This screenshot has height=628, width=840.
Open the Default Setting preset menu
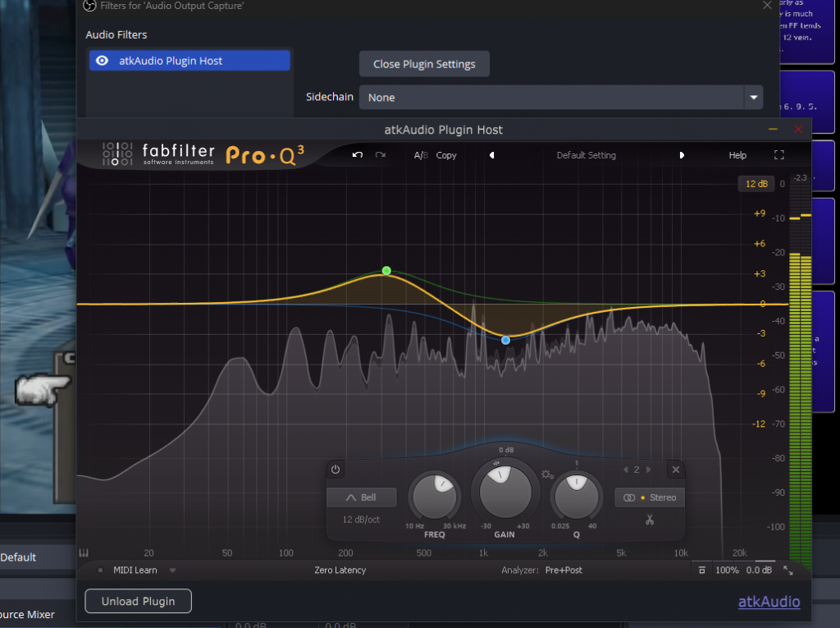[586, 155]
